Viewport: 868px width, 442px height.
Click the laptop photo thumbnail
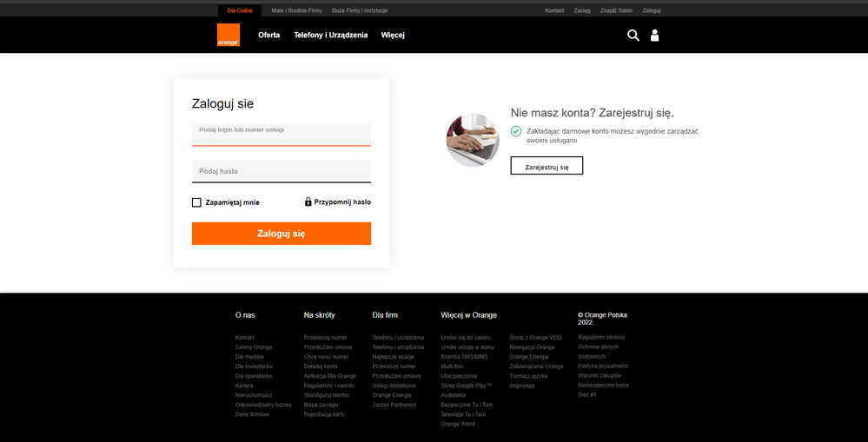point(473,140)
